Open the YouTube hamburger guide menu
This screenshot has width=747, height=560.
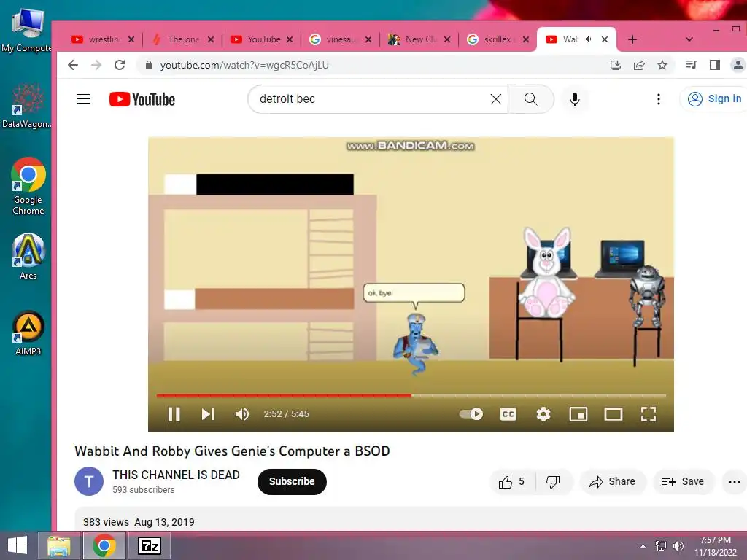[83, 99]
